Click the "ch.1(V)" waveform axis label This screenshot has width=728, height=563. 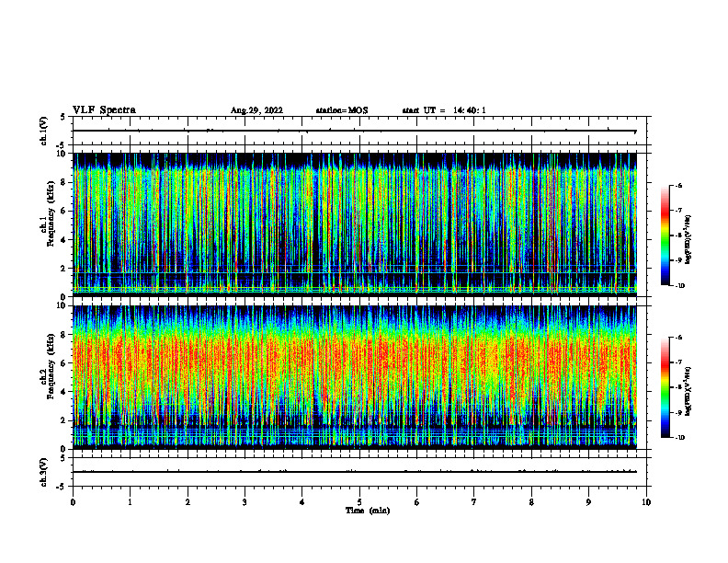(x=44, y=131)
